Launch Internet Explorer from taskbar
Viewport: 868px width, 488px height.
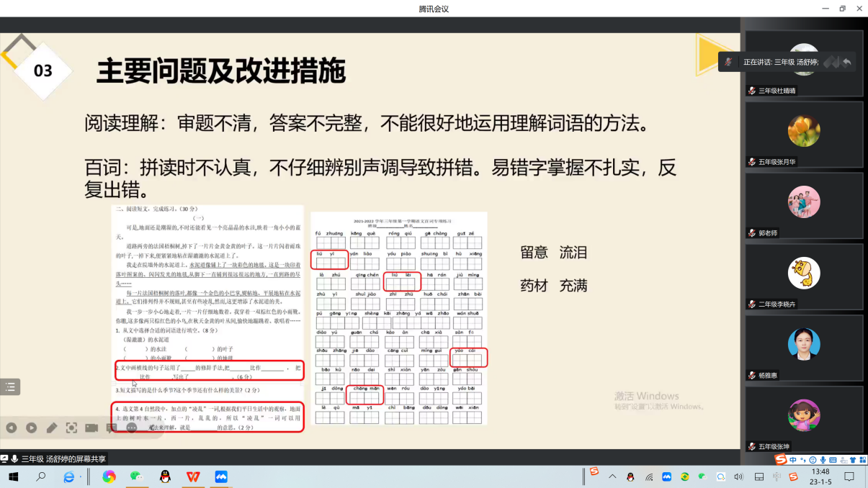click(70, 476)
